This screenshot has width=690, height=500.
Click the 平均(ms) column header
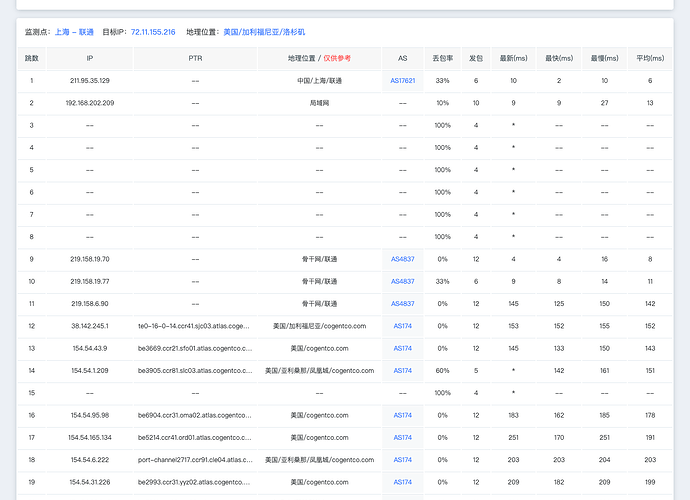coord(650,58)
